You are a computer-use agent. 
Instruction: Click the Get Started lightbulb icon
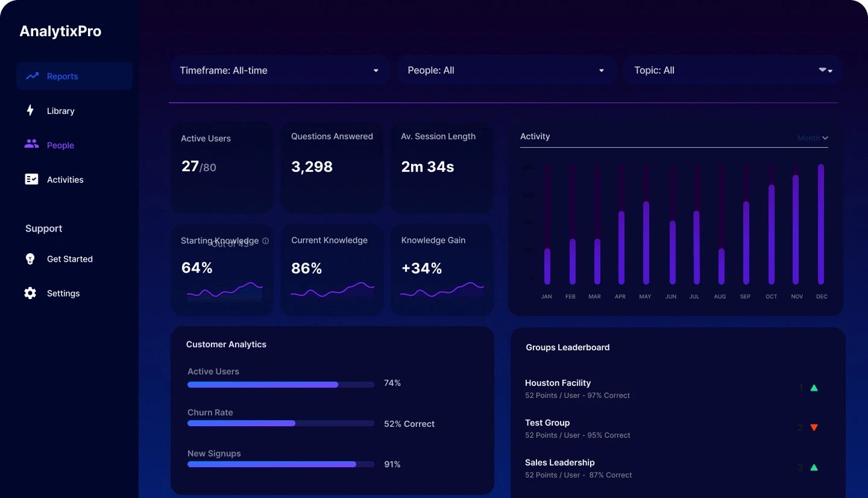pos(30,259)
